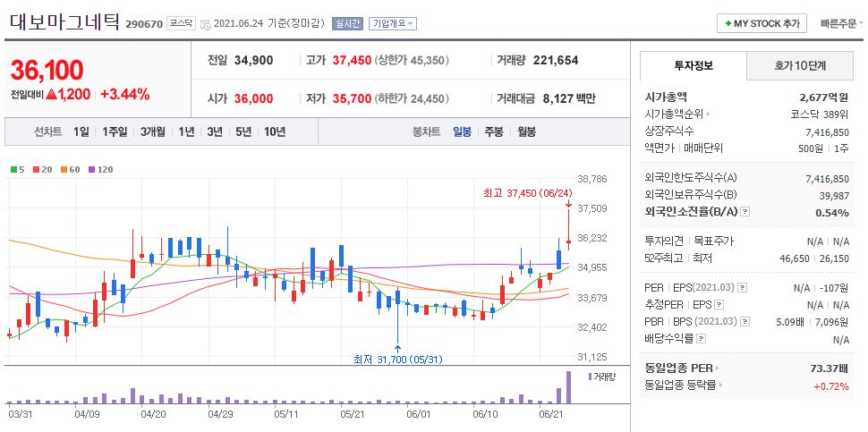Viewport: 868px width, 432px height.
Task: Click the stock code 290670
Action: (x=144, y=24)
